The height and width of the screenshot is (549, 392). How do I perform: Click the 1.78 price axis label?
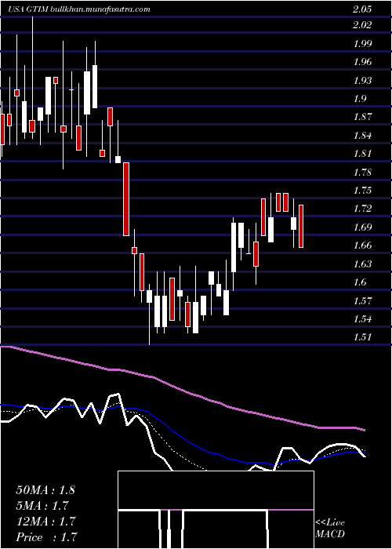click(x=362, y=173)
